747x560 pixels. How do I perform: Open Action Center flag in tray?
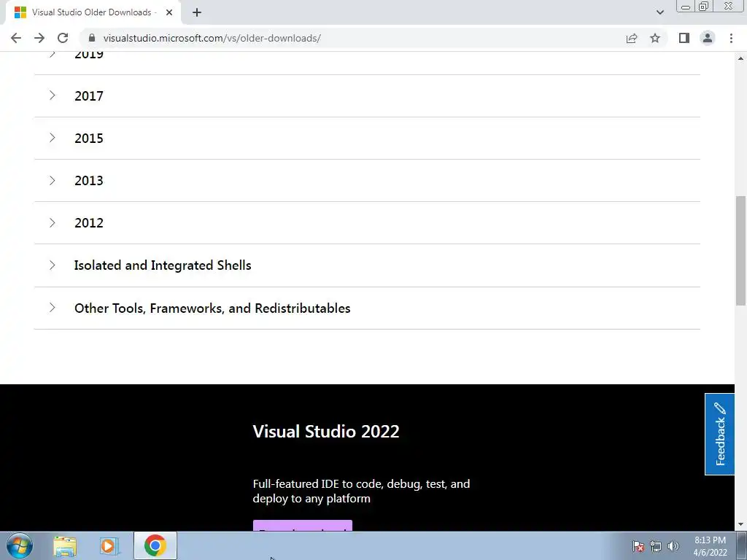click(638, 546)
